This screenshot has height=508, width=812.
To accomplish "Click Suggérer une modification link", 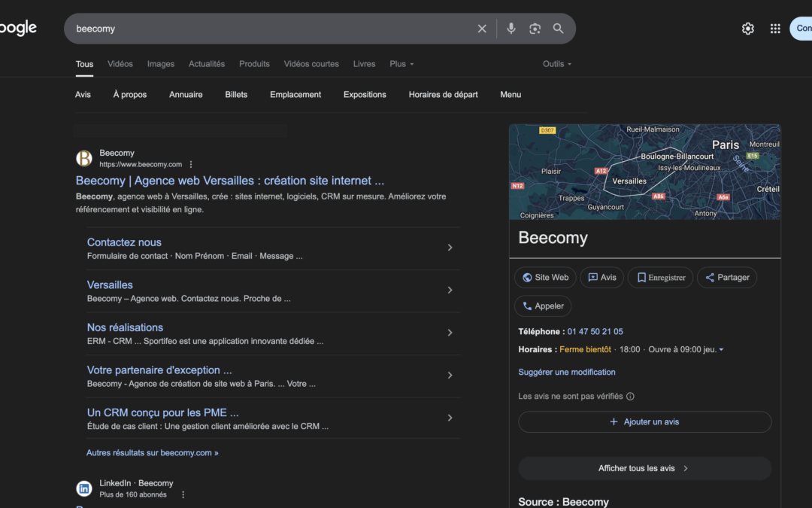I will [x=567, y=373].
